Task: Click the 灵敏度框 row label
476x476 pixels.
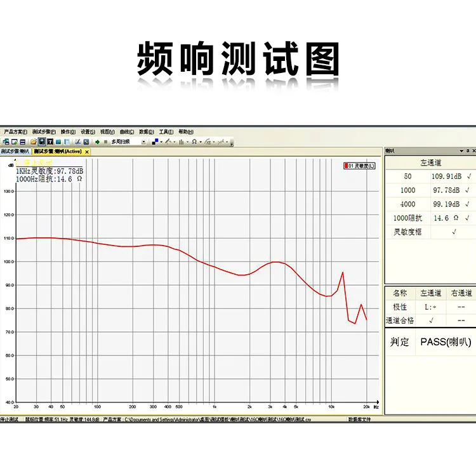Action: click(x=407, y=232)
